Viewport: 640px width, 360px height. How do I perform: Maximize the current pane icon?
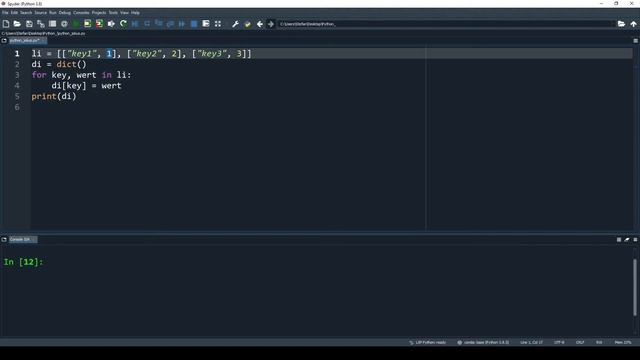(206, 24)
